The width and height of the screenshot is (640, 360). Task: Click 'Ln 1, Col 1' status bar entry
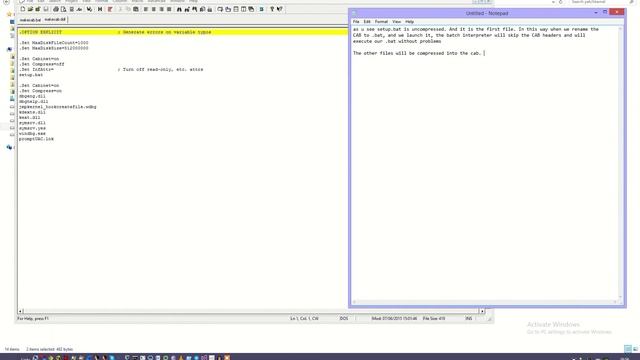pos(304,318)
